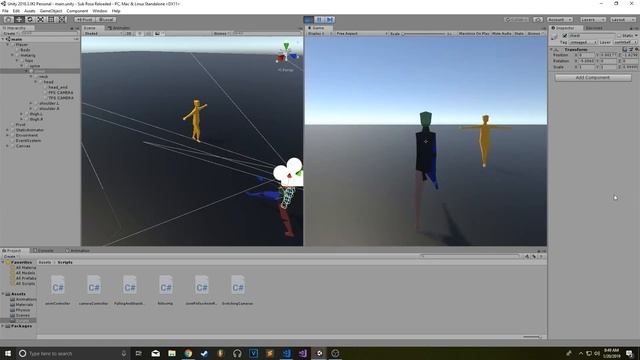Open the jointController C# script
The image size is (640, 360).
pyautogui.click(x=58, y=290)
